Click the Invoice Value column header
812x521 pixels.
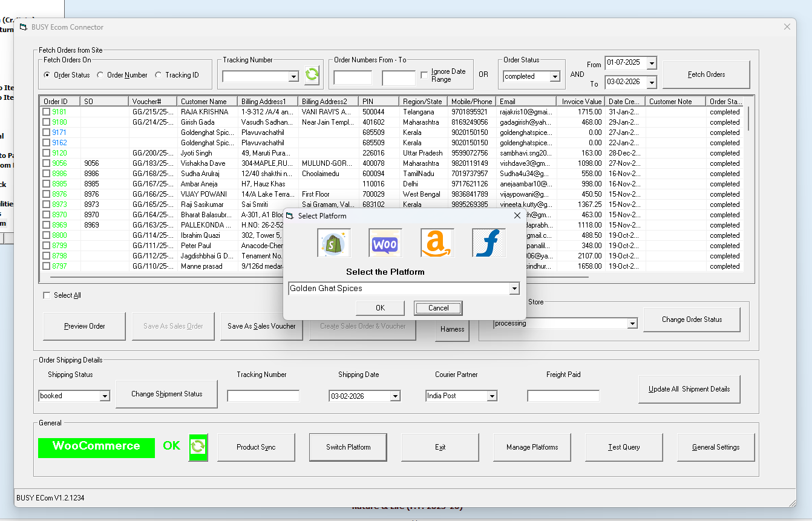click(x=580, y=102)
